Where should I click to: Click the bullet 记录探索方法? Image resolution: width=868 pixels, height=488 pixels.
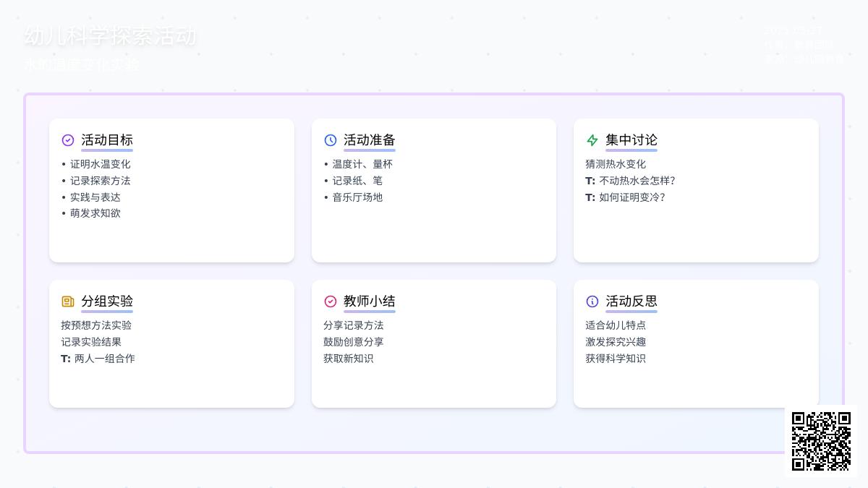(101, 181)
